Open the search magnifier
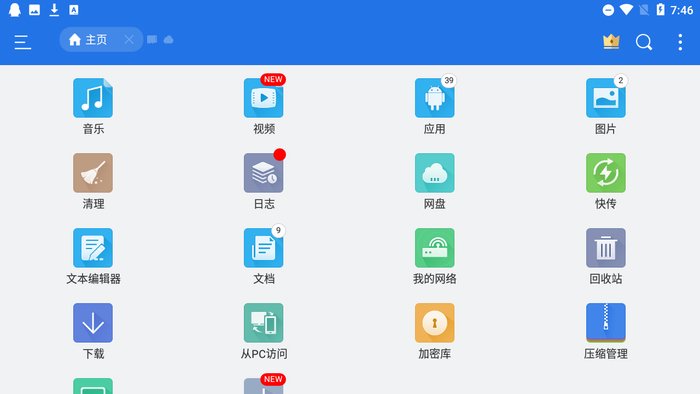The image size is (700, 394). pyautogui.click(x=644, y=42)
